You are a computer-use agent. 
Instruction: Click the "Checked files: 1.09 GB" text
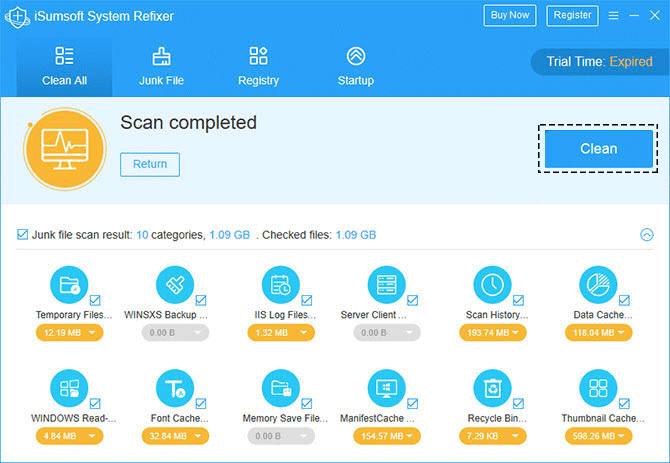coord(319,234)
